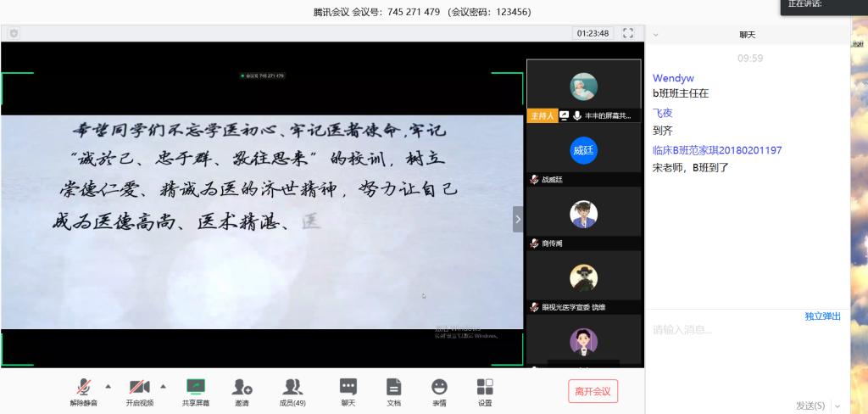Turn on camera with 开启视频

(140, 388)
